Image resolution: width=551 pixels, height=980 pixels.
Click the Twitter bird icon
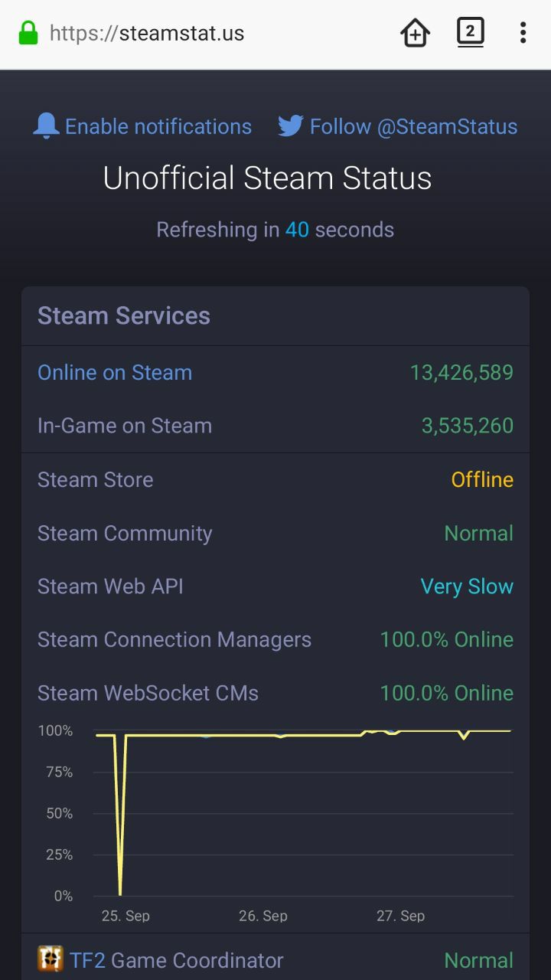click(x=291, y=126)
